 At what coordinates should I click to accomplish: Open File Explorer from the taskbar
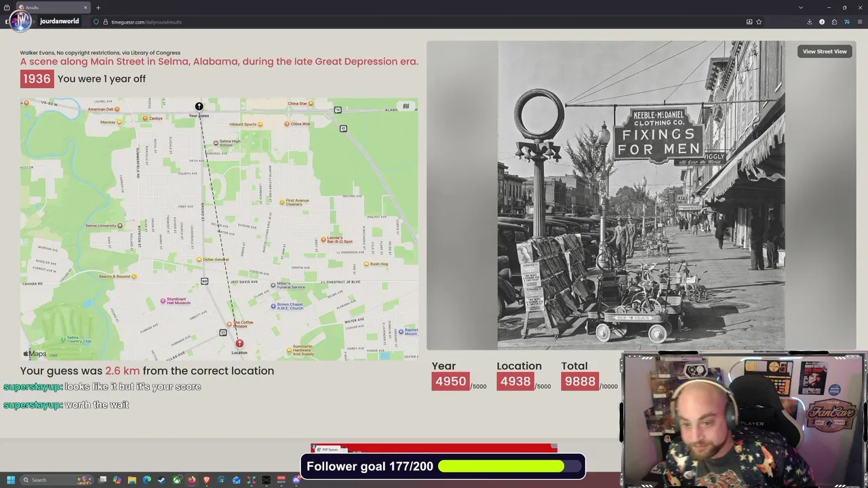[132, 480]
